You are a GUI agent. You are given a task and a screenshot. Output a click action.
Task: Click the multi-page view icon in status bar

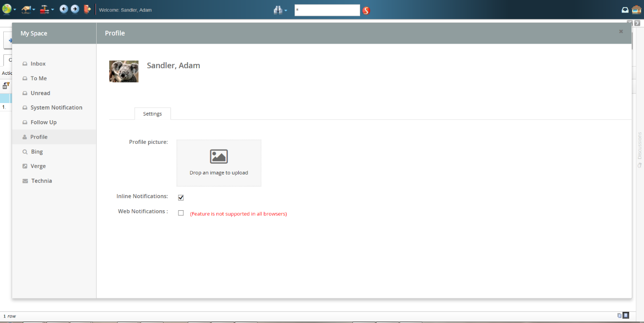pyautogui.click(x=619, y=316)
